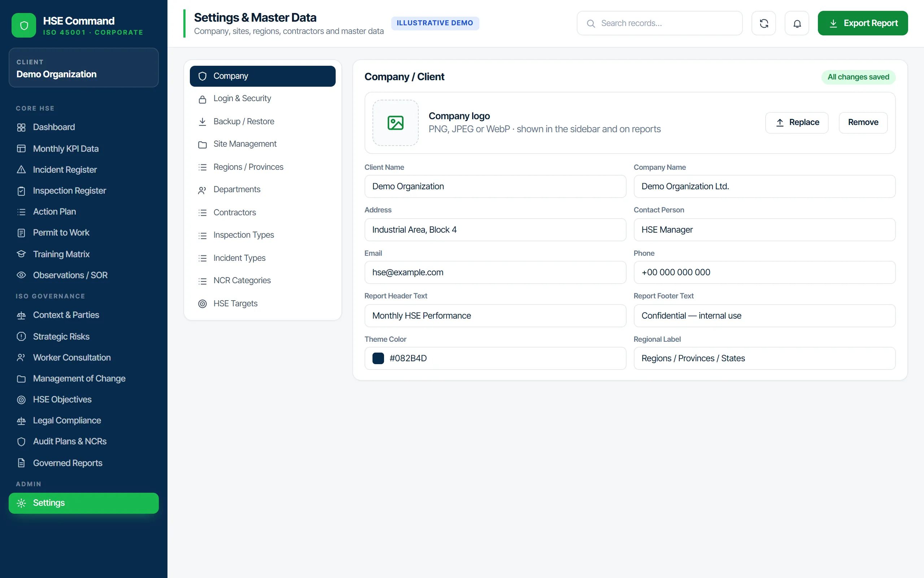Click the ILLUSTRATIVE DEMO badge

coord(435,23)
